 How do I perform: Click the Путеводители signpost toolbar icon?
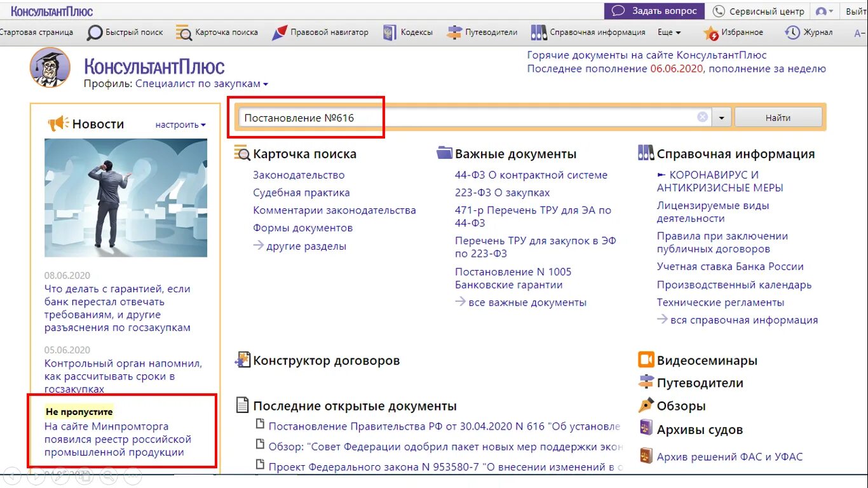[x=454, y=32]
